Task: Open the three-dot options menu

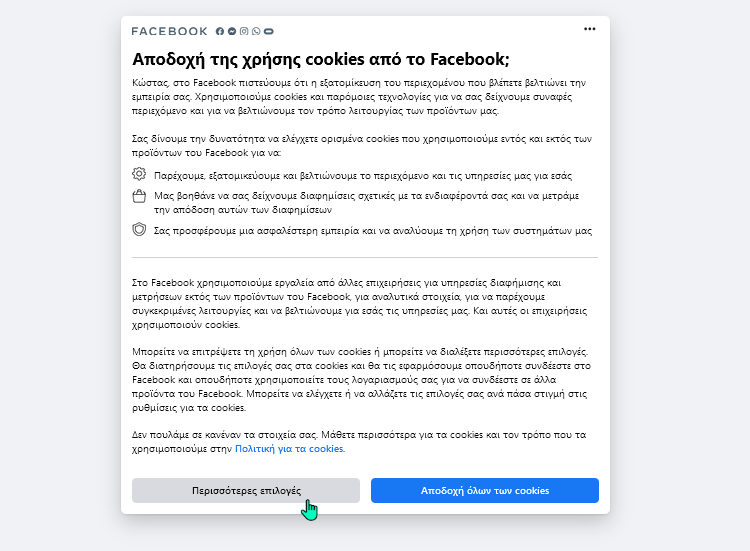Action: click(x=590, y=29)
